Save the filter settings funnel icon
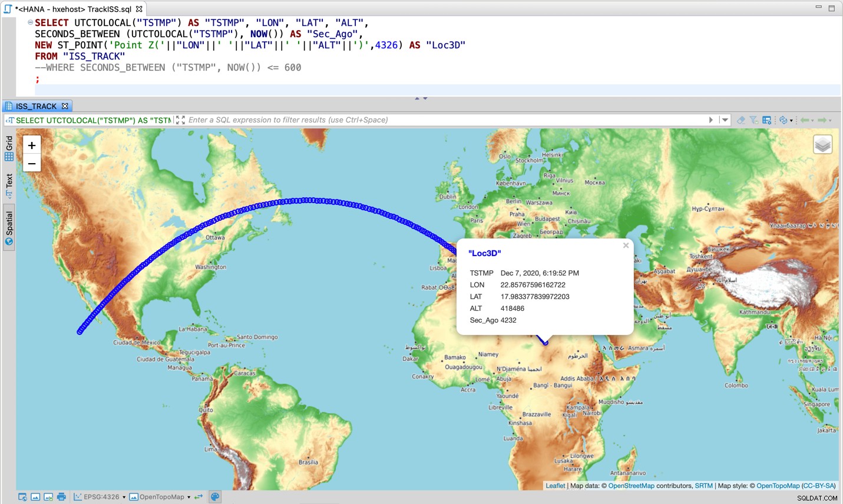 (754, 120)
